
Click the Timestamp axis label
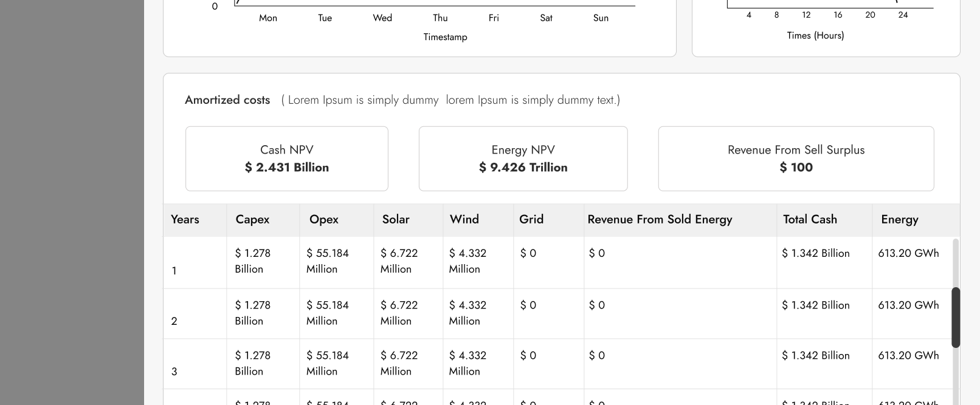pyautogui.click(x=445, y=37)
